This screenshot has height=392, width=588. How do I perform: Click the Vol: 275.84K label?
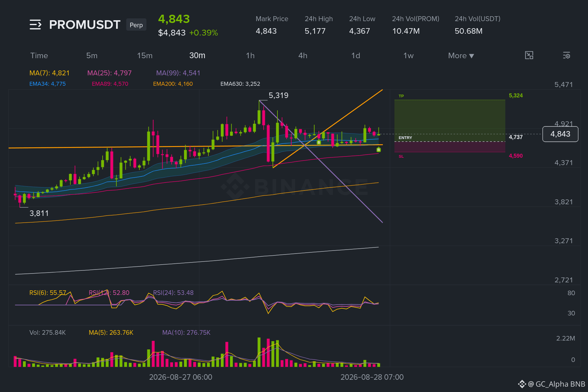[47, 333]
